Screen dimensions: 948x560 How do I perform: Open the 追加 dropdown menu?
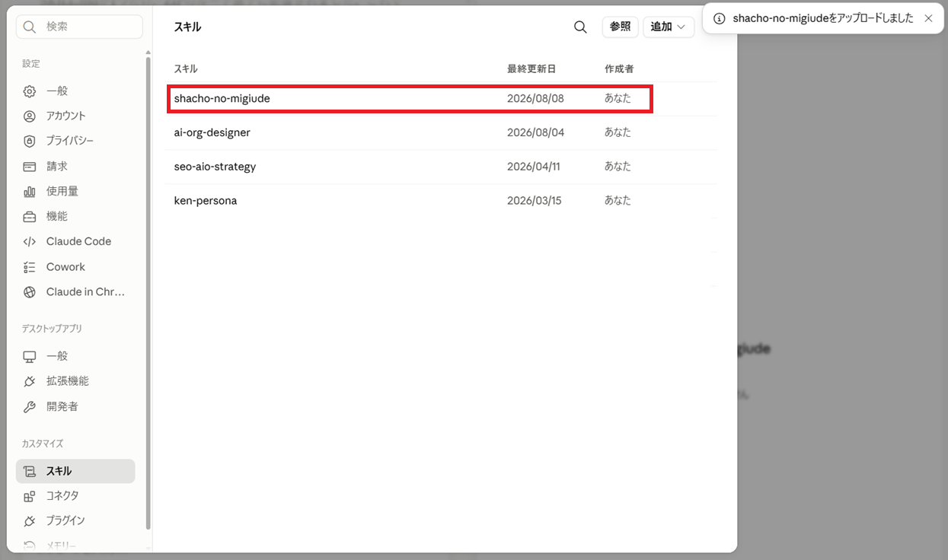click(669, 27)
